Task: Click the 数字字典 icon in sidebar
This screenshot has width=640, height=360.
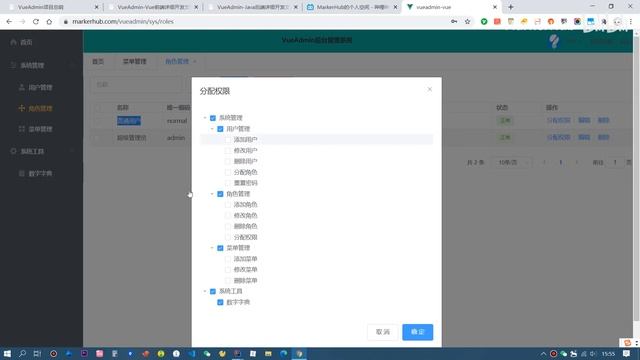Action: pyautogui.click(x=22, y=173)
